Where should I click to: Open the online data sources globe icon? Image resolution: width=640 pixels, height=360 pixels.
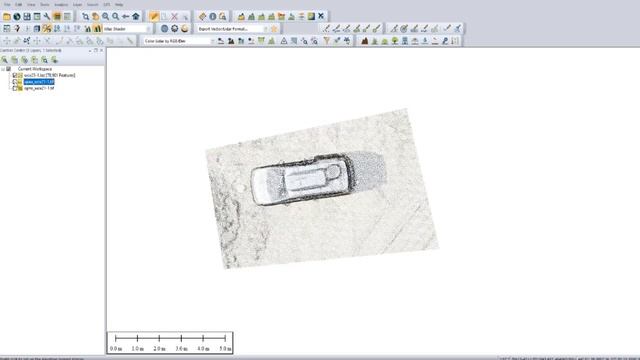click(17, 16)
